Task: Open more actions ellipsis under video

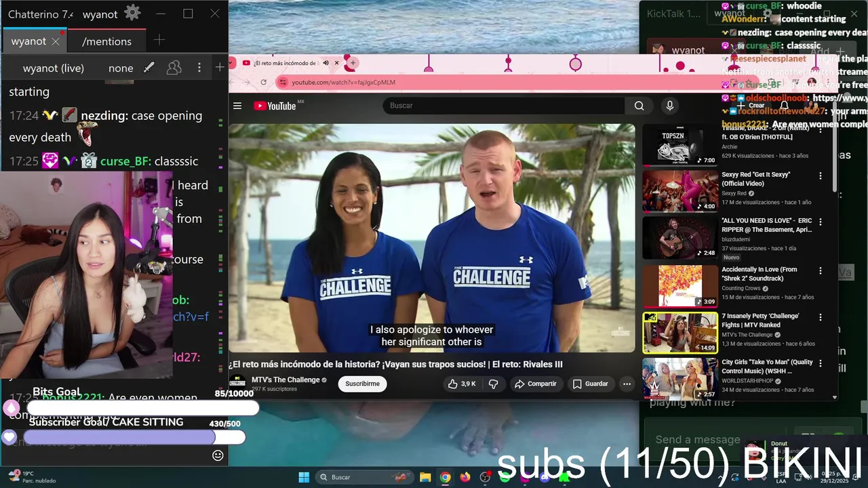Action: 627,384
